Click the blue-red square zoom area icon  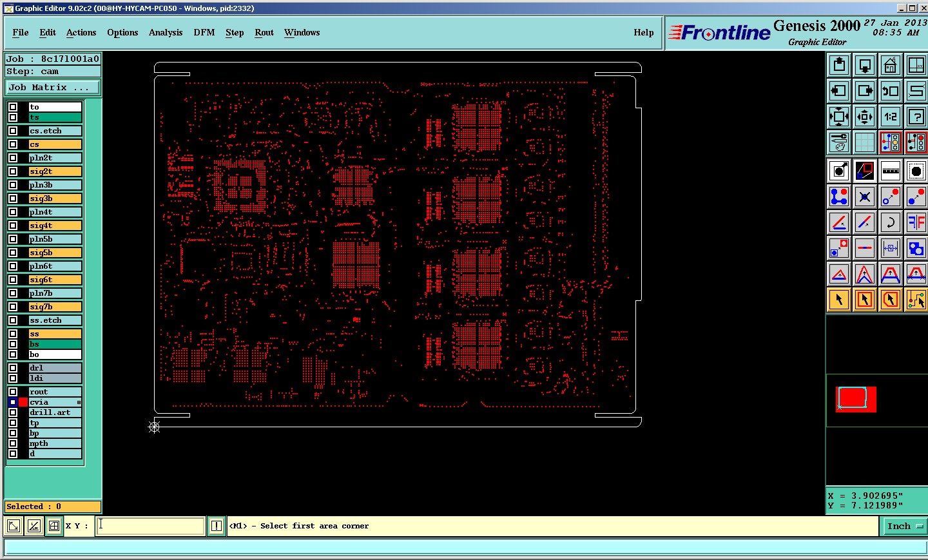point(865,171)
